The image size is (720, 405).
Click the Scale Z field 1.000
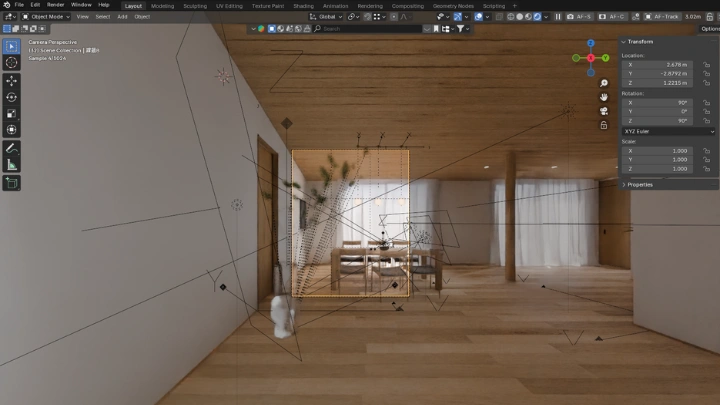tap(657, 169)
